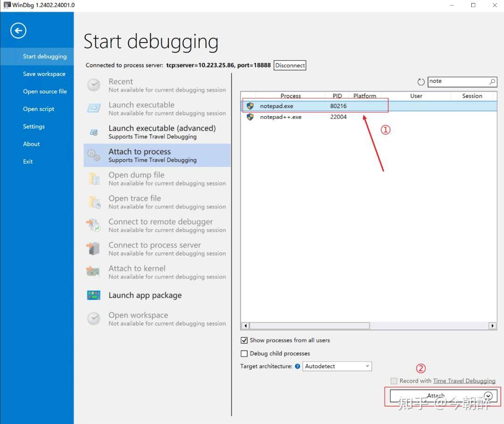This screenshot has width=504, height=424.
Task: Sort by the Platform column header
Action: click(365, 96)
